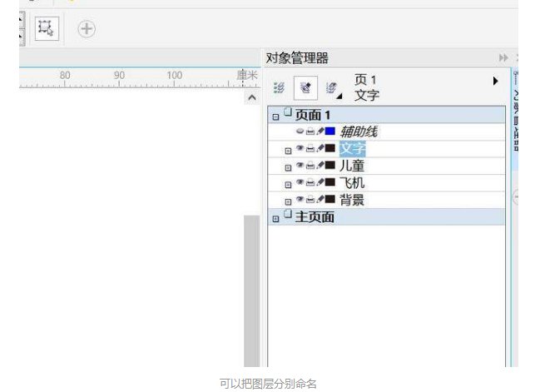Click black color swatch of 文字 layer
The width and height of the screenshot is (535, 392).
(330, 148)
